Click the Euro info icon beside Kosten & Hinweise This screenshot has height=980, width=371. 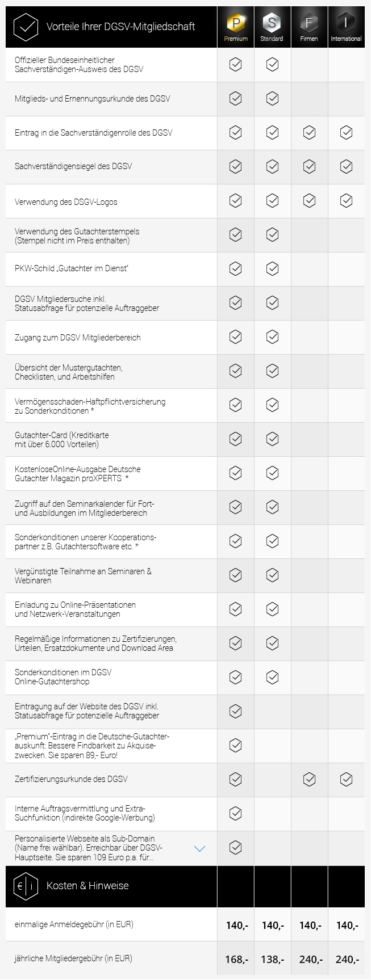[26, 886]
